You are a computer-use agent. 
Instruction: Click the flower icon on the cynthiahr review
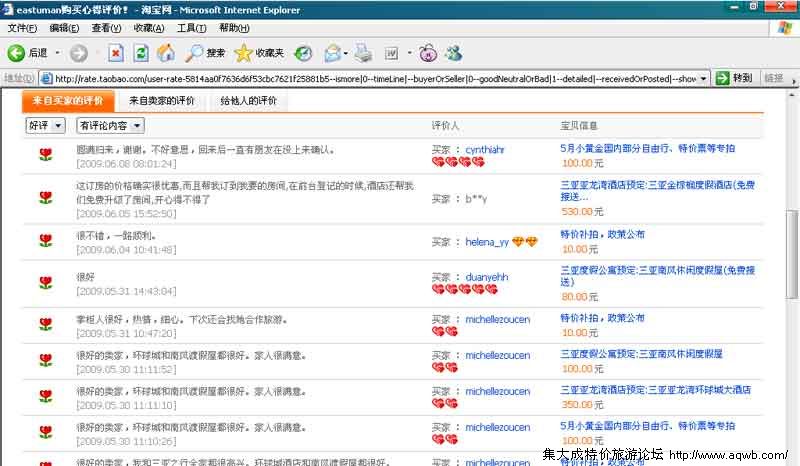click(x=46, y=155)
